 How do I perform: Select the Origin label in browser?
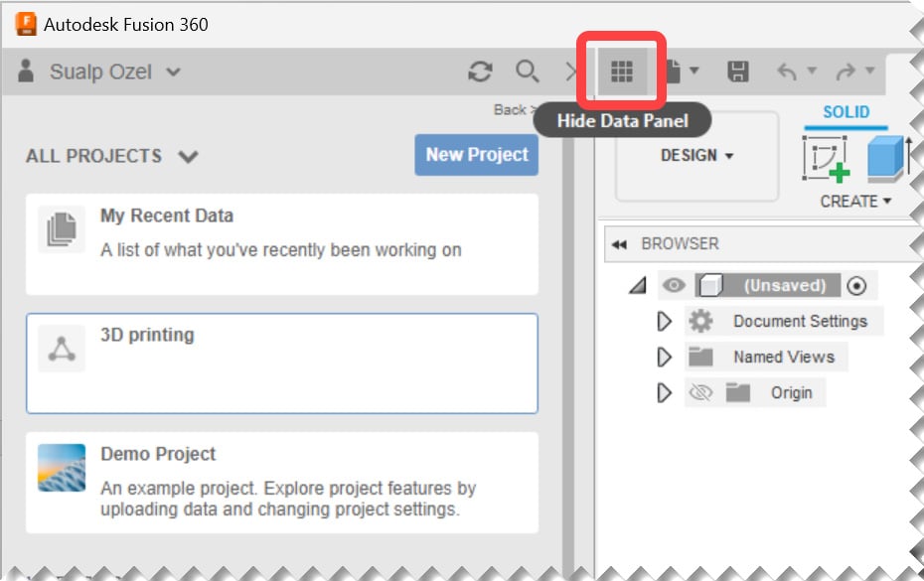coord(792,393)
